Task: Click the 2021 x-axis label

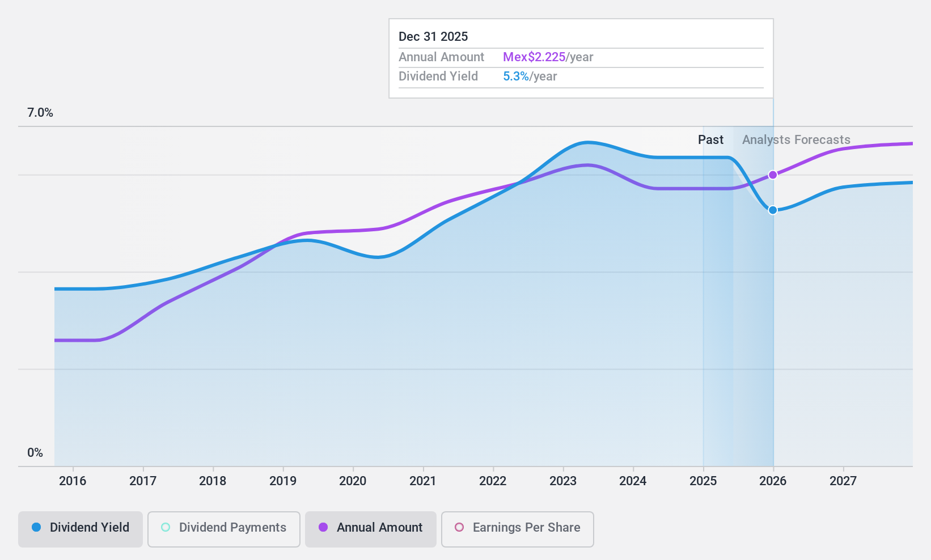Action: 423,481
